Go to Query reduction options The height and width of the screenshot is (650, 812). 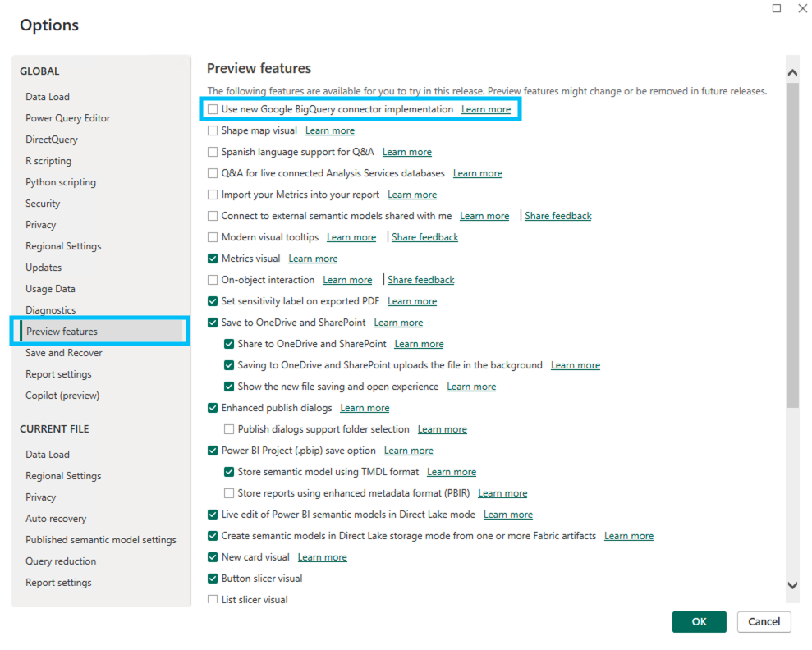tap(61, 561)
